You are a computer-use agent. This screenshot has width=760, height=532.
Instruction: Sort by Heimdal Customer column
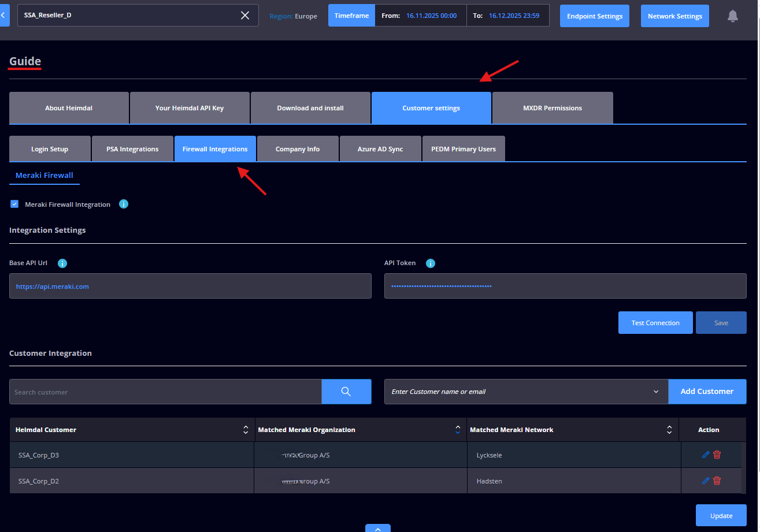point(246,430)
